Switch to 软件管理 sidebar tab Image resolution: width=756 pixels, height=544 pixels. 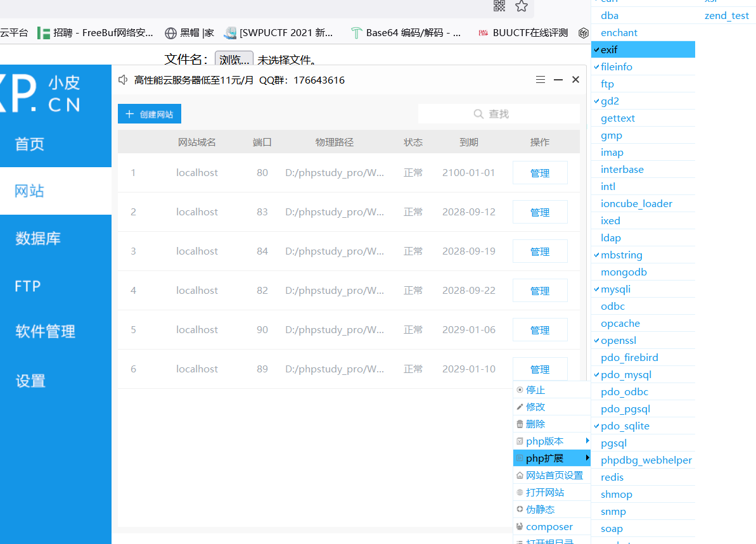(x=55, y=331)
